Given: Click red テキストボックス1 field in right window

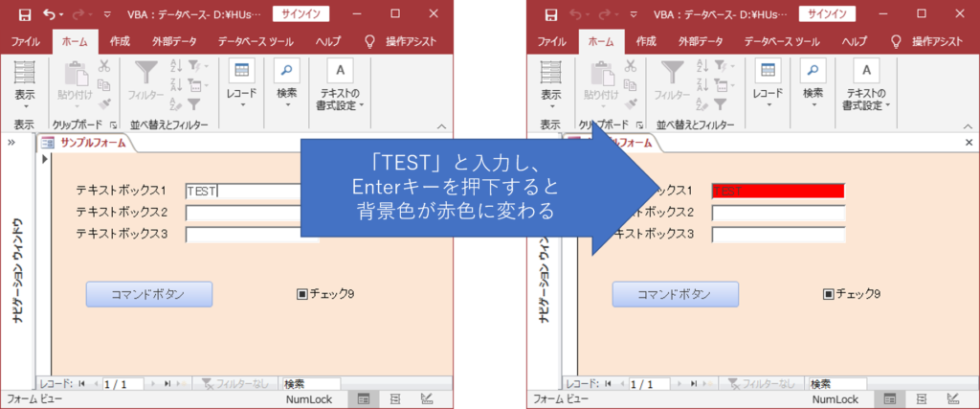Looking at the screenshot, I should coord(779,192).
